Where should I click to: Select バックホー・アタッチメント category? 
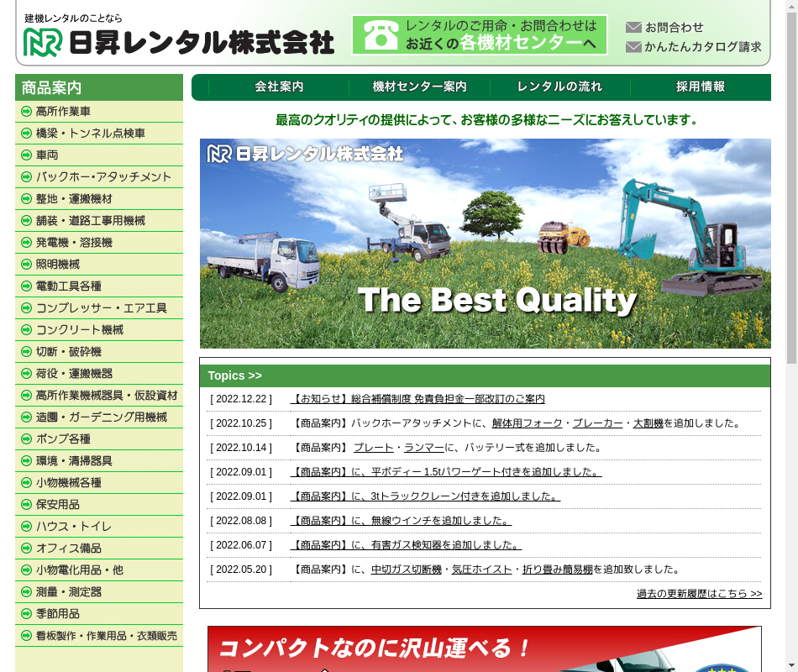[99, 177]
